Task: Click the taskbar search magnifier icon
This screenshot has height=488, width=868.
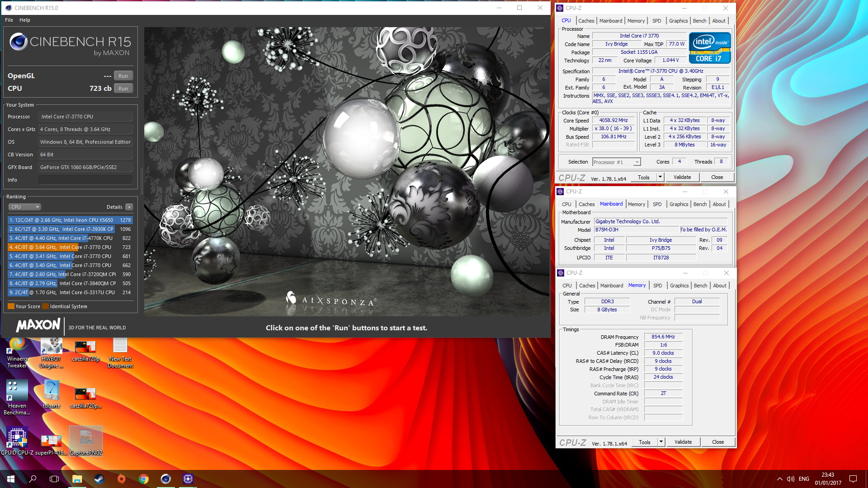Action: pyautogui.click(x=33, y=479)
